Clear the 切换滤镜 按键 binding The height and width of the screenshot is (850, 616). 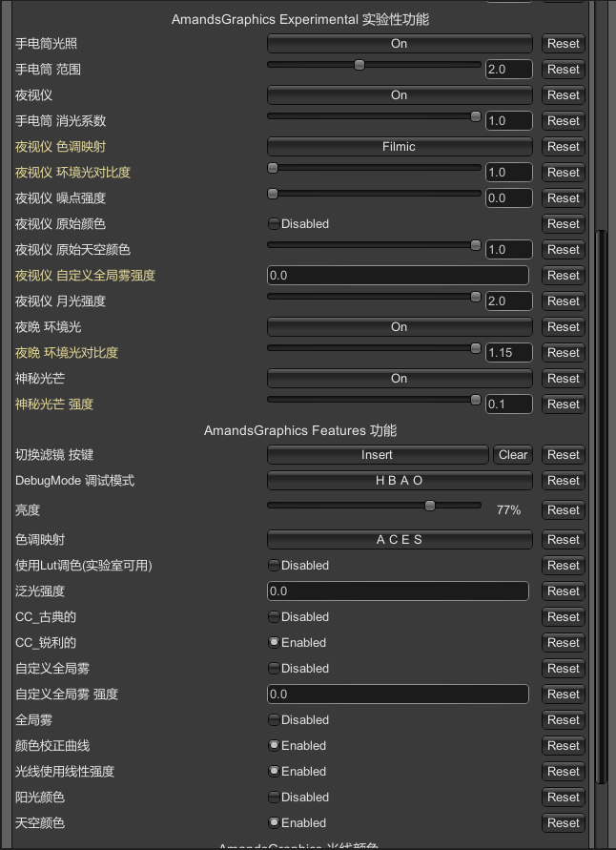coord(513,455)
